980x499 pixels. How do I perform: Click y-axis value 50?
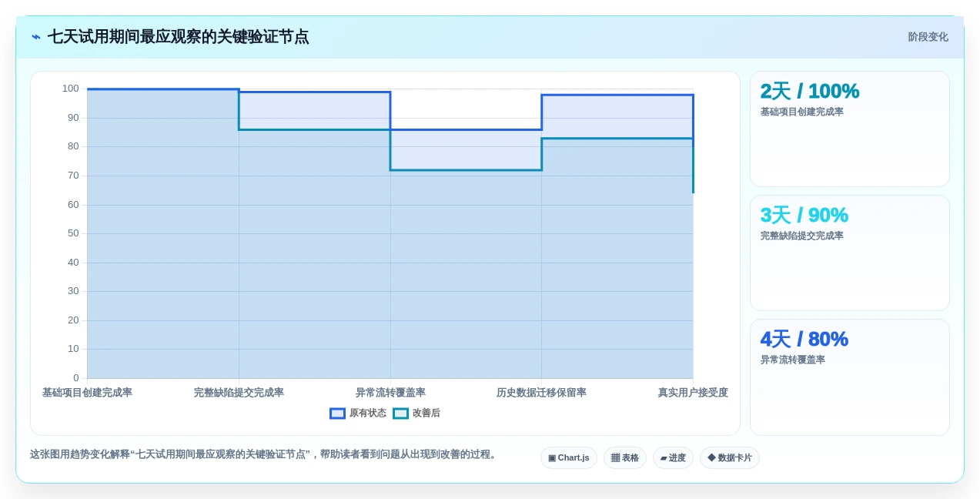click(x=73, y=233)
